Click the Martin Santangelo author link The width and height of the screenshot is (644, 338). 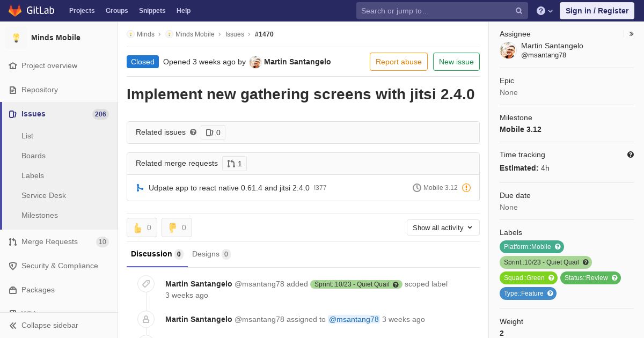click(297, 62)
